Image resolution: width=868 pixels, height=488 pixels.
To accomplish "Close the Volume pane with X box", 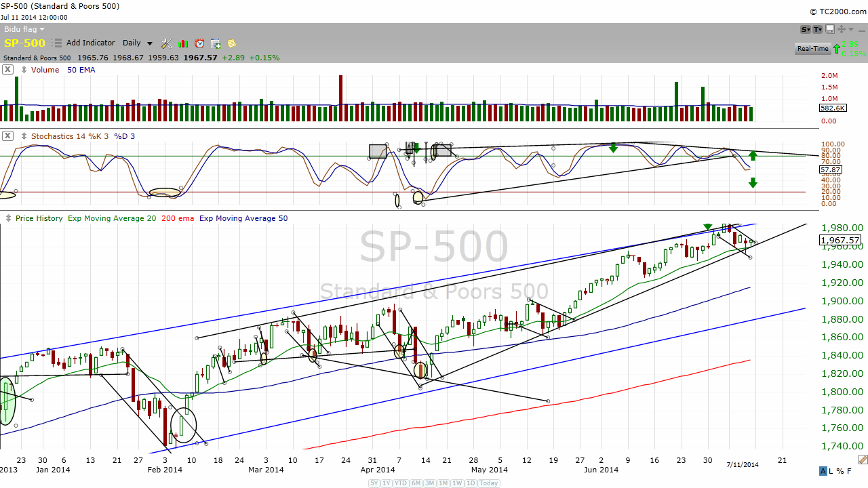I will click(7, 70).
